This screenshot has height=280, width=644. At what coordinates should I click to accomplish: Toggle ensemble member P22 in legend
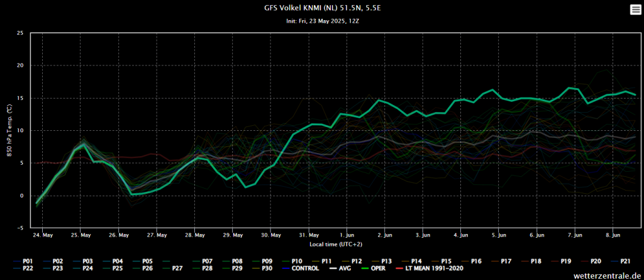point(23,269)
